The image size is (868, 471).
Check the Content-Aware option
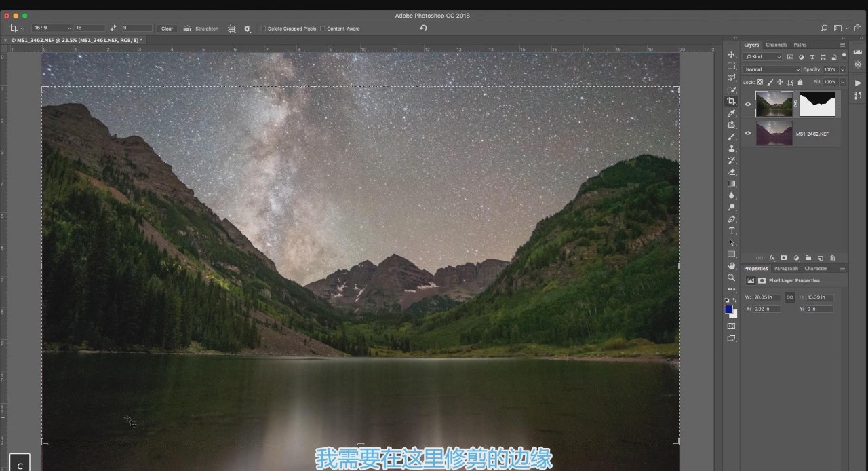tap(322, 29)
